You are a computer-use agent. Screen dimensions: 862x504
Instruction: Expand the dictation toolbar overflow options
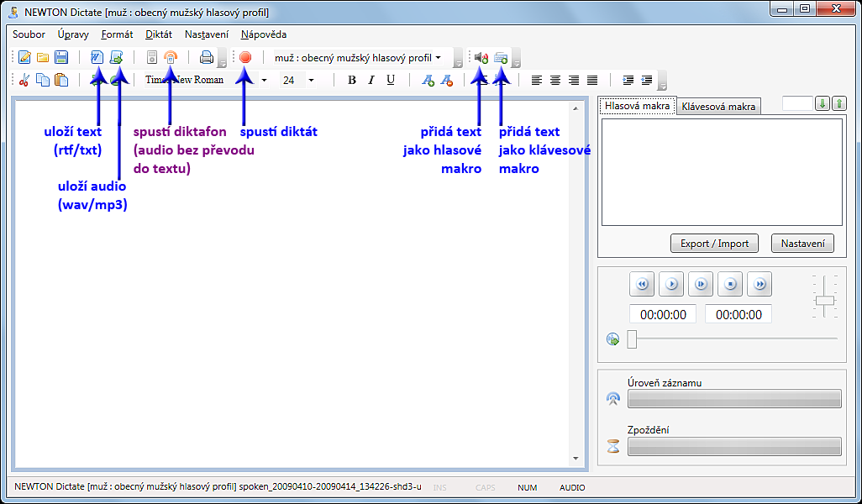pyautogui.click(x=457, y=60)
